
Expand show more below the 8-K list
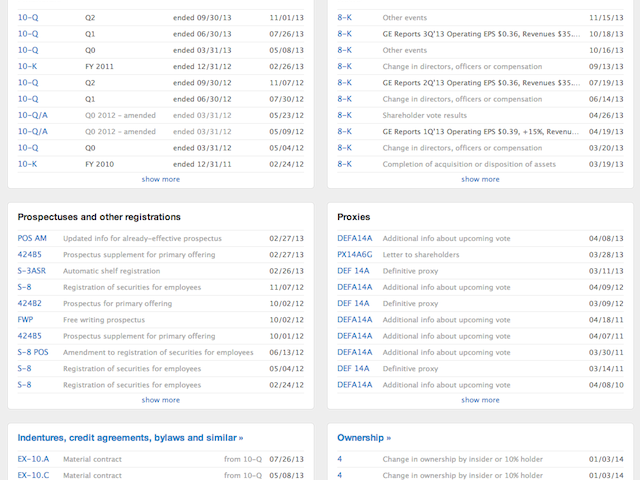point(480,179)
